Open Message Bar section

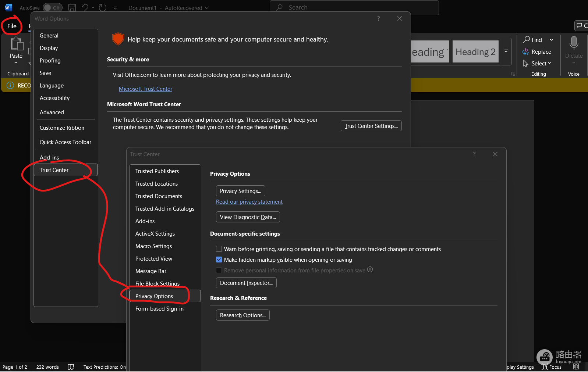click(x=165, y=271)
